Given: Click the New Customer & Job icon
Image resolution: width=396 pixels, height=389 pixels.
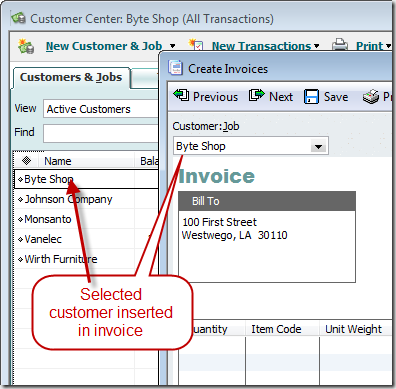Looking at the screenshot, I should [x=26, y=46].
